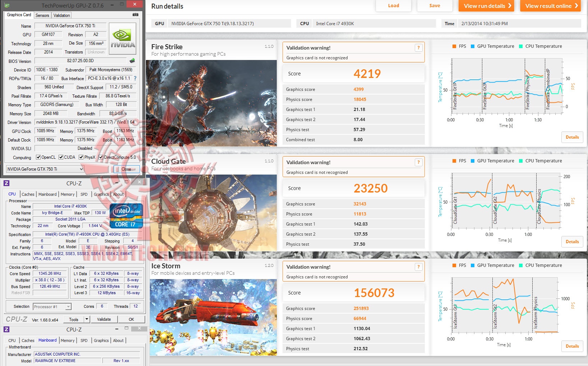Click the Load button in Run details
This screenshot has height=366, width=588.
[x=394, y=6]
